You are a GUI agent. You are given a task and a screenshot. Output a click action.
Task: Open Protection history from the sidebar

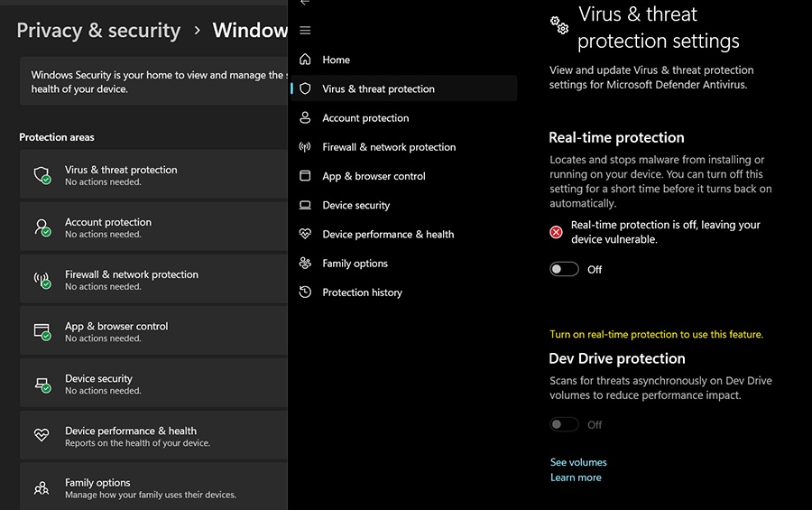click(404, 292)
